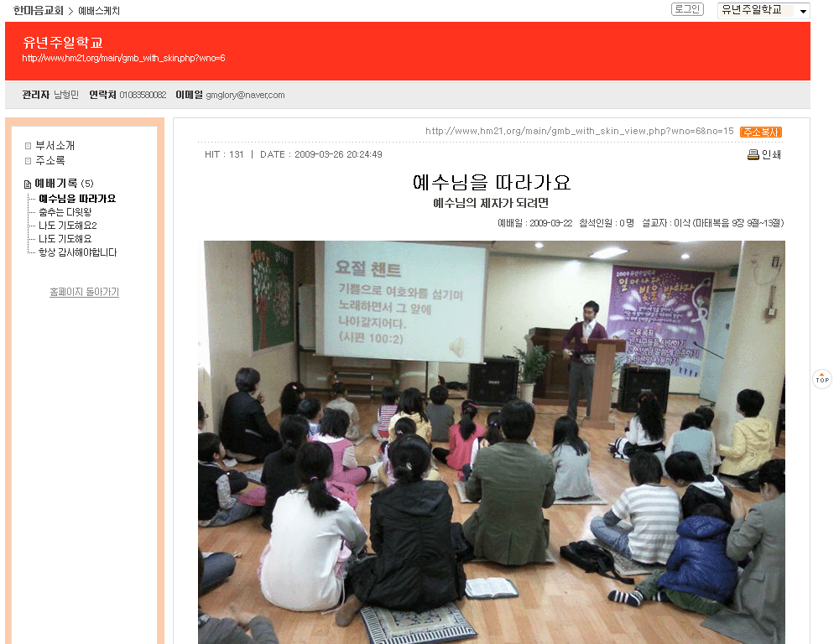
Task: Click the small icon before 부서소개
Action: tap(28, 146)
